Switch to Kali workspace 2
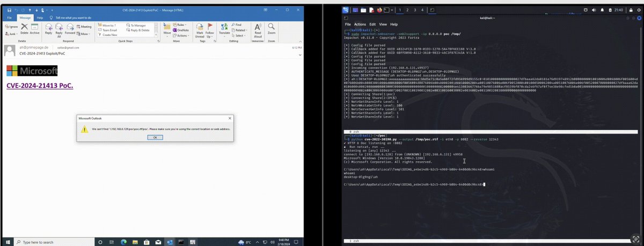Image resolution: width=644 pixels, height=246 pixels. [407, 10]
